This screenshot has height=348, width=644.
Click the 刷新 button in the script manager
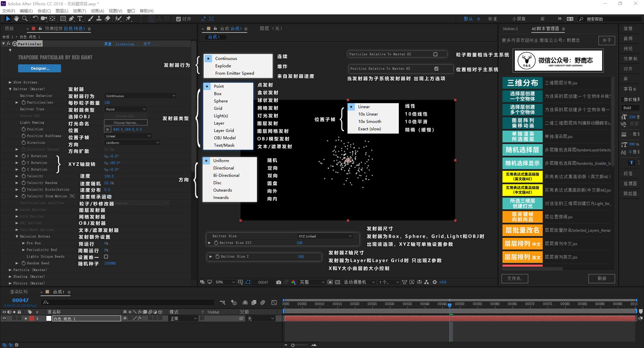click(601, 278)
